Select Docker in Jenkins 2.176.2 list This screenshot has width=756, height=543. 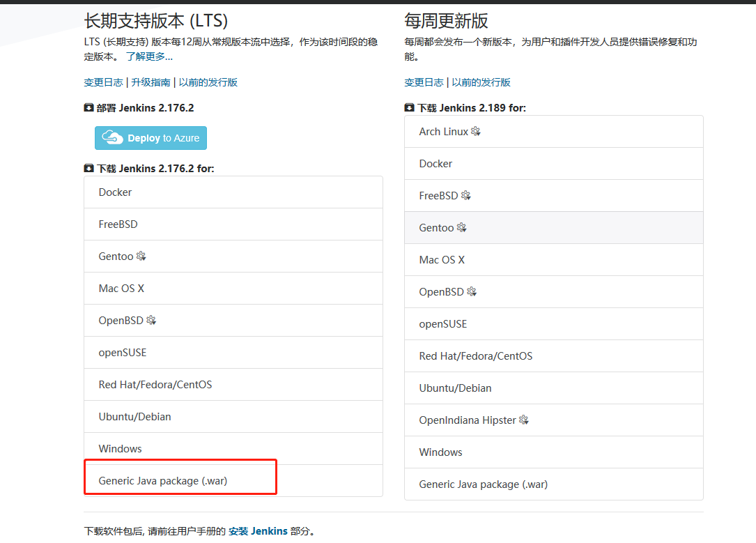click(x=233, y=192)
